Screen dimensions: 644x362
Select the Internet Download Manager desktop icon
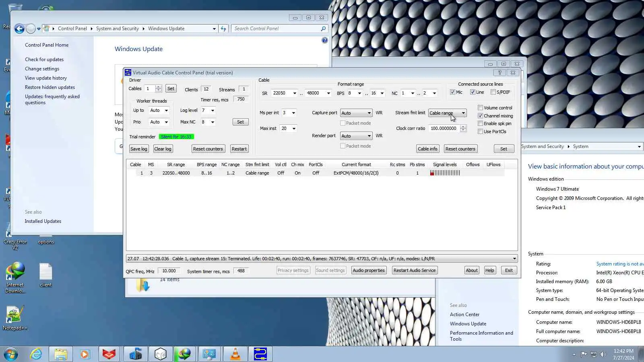(15, 278)
